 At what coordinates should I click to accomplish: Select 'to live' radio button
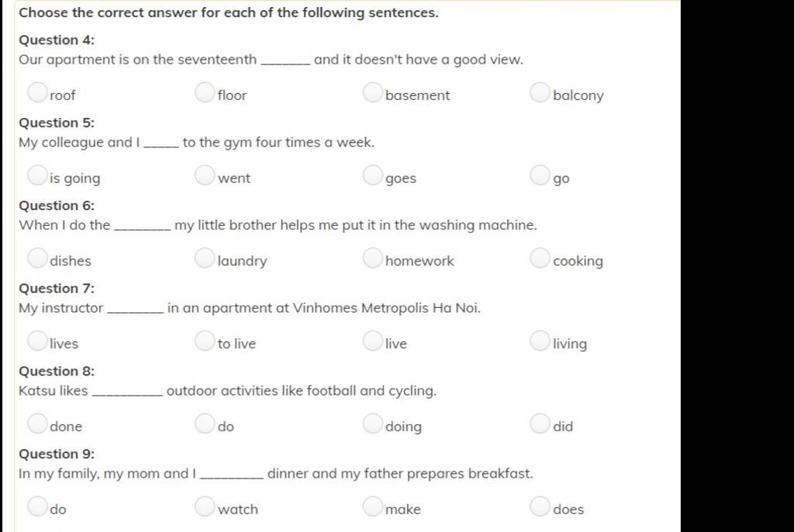click(205, 340)
